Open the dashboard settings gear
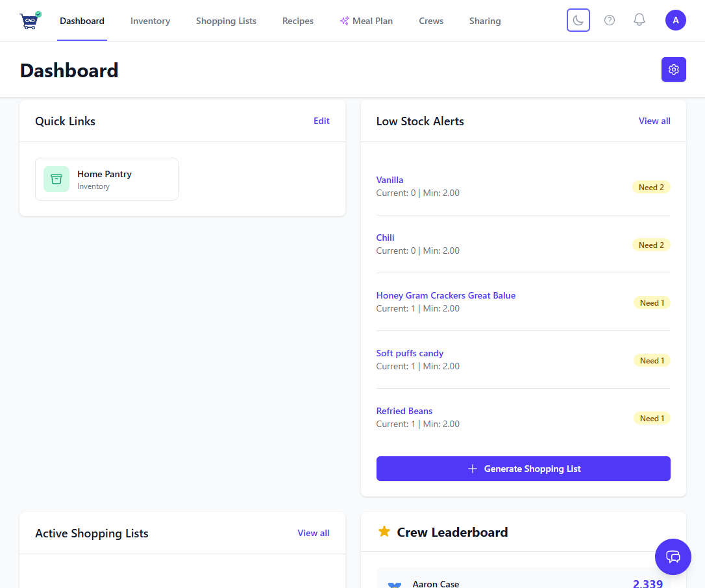This screenshot has height=588, width=705. (x=673, y=69)
